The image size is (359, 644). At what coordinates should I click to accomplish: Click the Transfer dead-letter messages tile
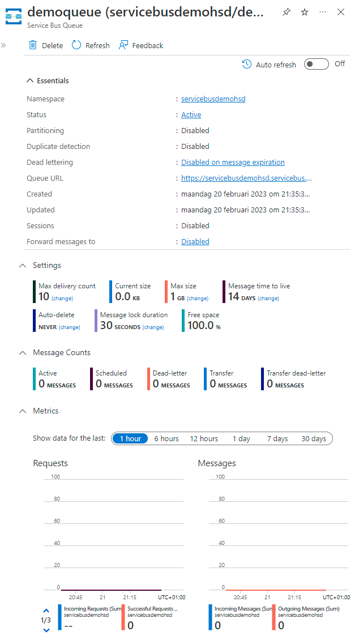tap(294, 379)
